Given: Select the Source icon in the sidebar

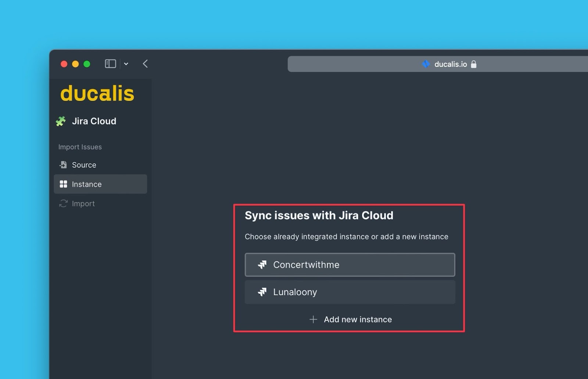Looking at the screenshot, I should click(63, 165).
